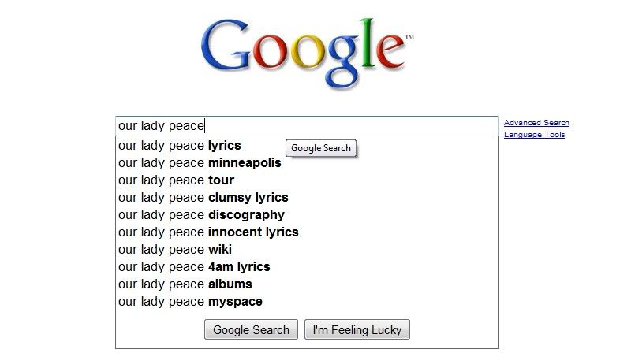Click the Google Search button beside I'm Feeling Lucky
The image size is (631, 364).
[251, 329]
